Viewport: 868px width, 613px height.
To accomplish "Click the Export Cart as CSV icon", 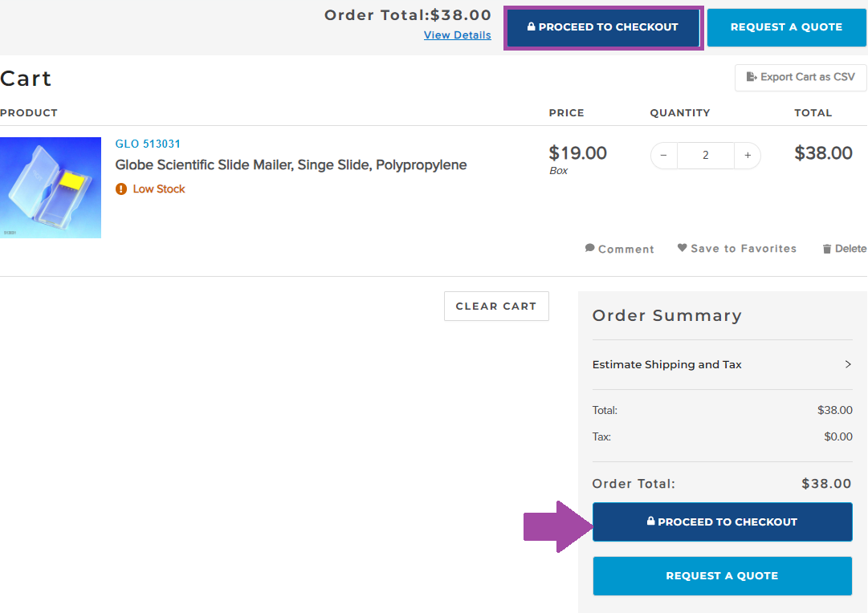I will (x=752, y=77).
